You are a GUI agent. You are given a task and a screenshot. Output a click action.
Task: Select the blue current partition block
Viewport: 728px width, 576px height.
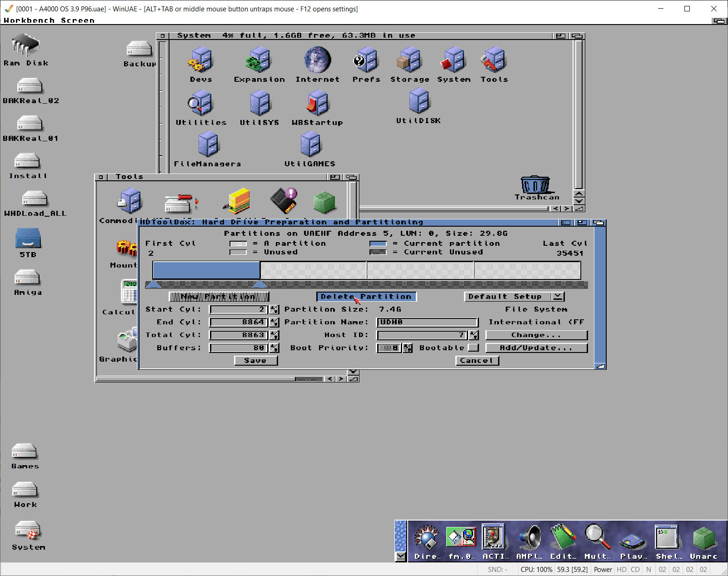coord(206,270)
